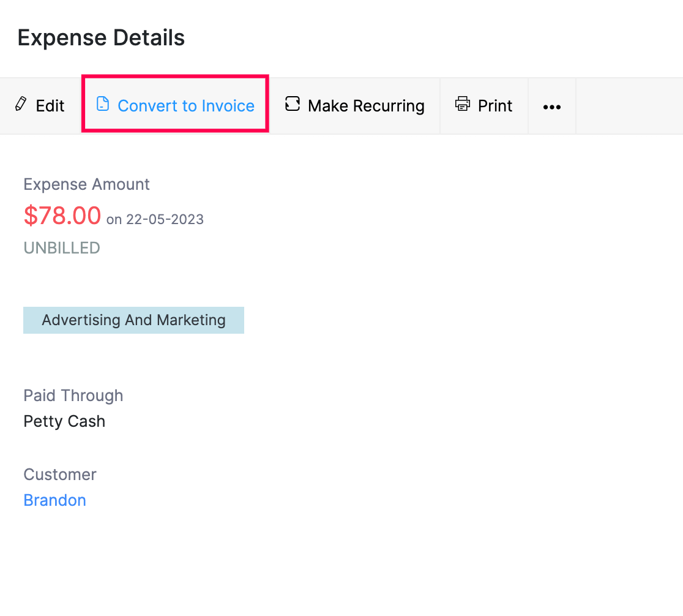Click the printer icon in the toolbar
The image size is (683, 616).
pyautogui.click(x=463, y=105)
